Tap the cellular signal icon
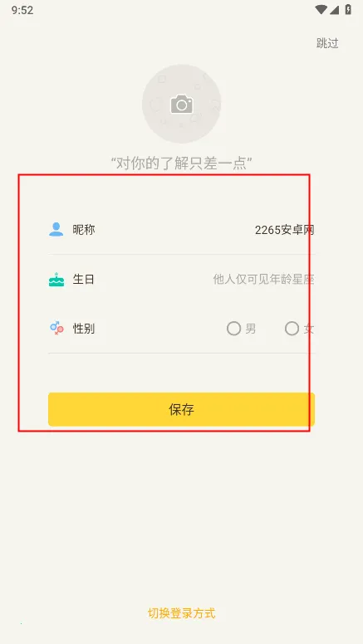The height and width of the screenshot is (644, 363). [334, 10]
